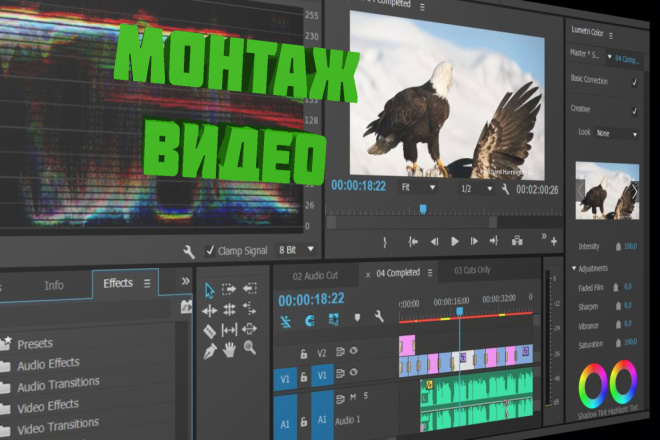
Task: Select the Hand tool
Action: tap(229, 349)
